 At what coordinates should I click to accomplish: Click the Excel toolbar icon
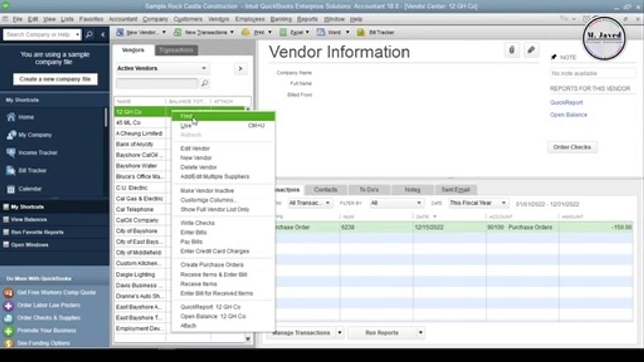(x=283, y=32)
